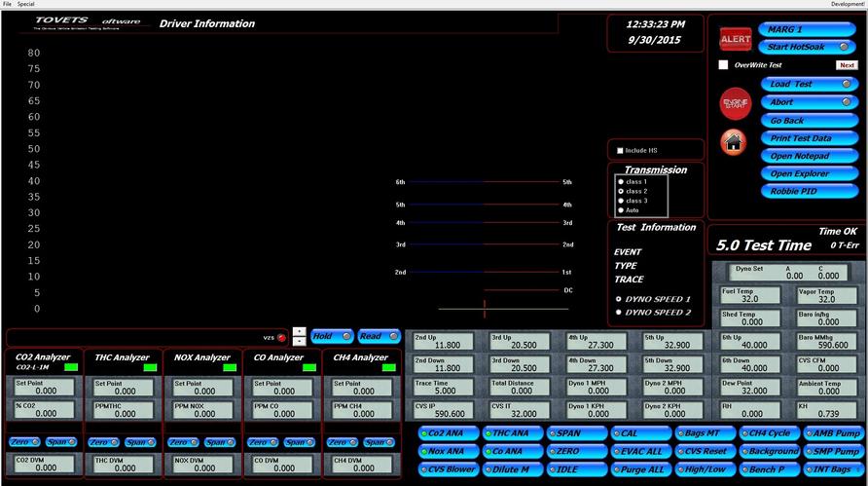Click Span under CH4 Analyzer
Image resolution: width=868 pixels, height=486 pixels.
(379, 442)
